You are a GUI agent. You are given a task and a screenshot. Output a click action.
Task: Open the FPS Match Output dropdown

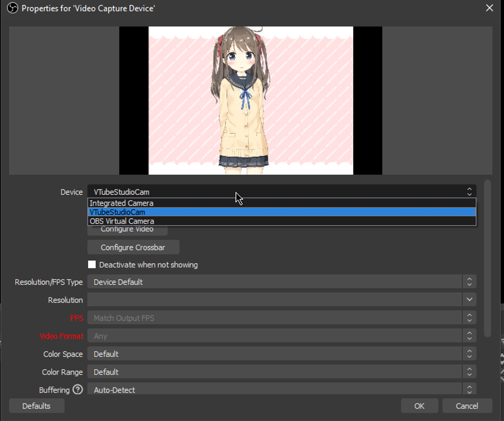(x=282, y=318)
